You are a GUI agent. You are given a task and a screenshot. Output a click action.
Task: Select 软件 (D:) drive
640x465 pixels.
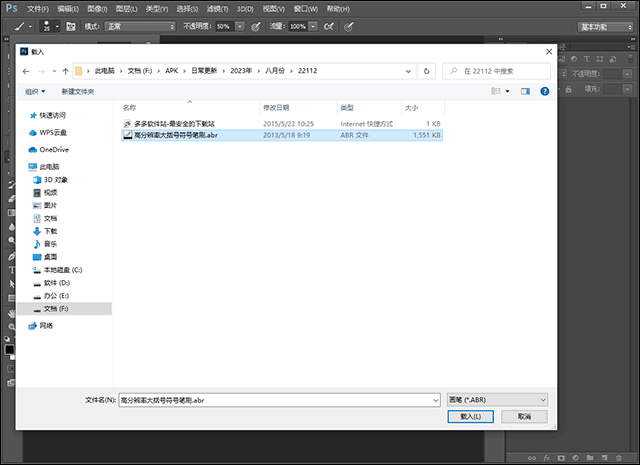point(57,283)
